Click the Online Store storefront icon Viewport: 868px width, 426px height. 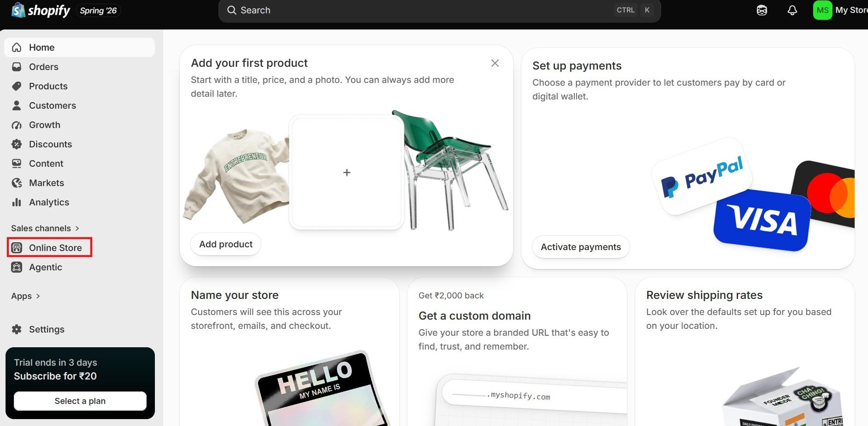(x=17, y=248)
